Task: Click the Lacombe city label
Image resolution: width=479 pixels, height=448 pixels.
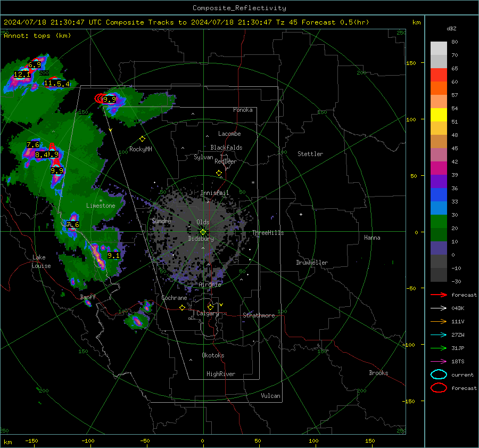Action: 229,134
